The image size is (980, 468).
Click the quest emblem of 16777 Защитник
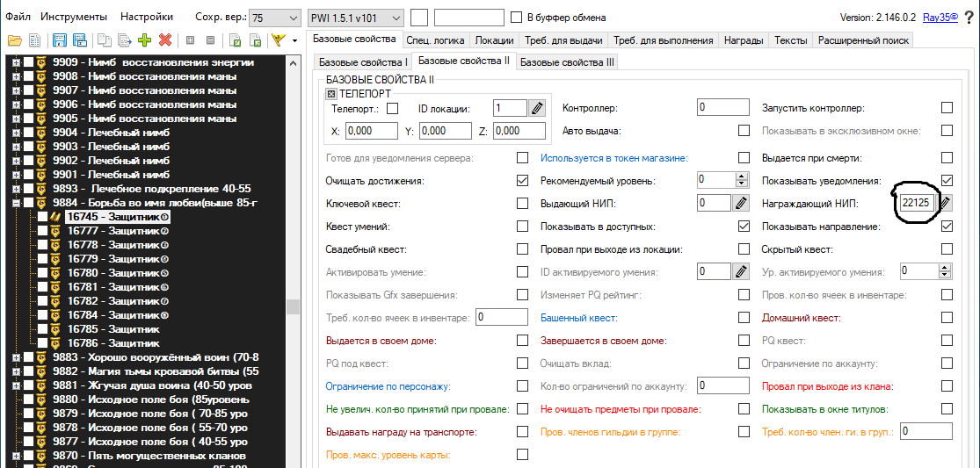(56, 231)
